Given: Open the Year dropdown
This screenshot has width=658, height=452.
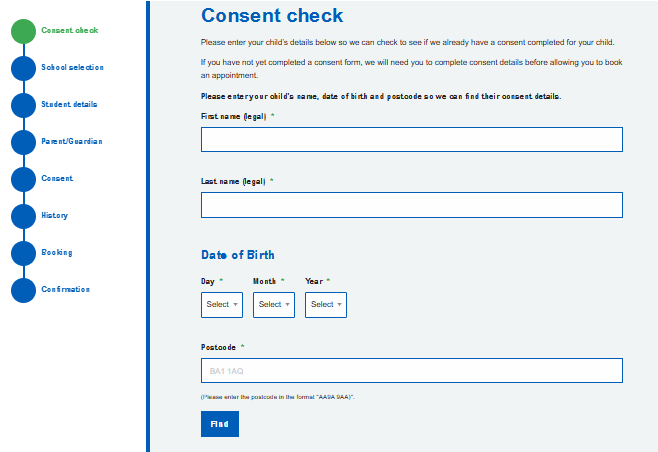Looking at the screenshot, I should pyautogui.click(x=326, y=305).
